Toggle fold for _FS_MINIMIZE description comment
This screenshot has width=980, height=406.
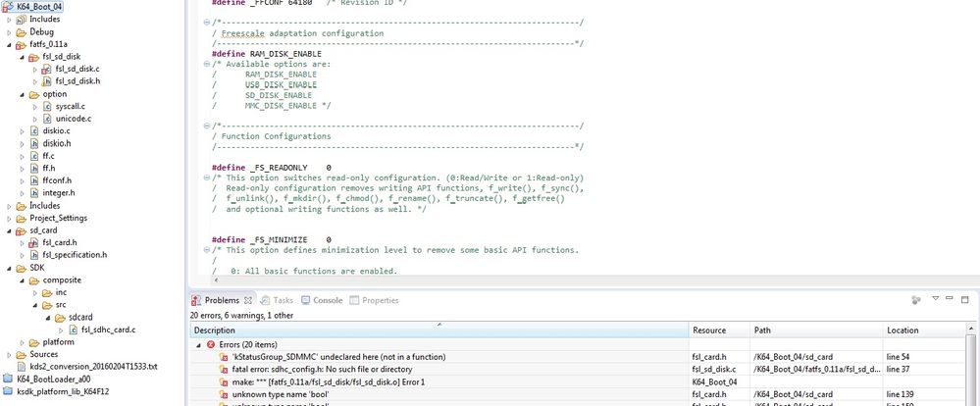point(207,250)
